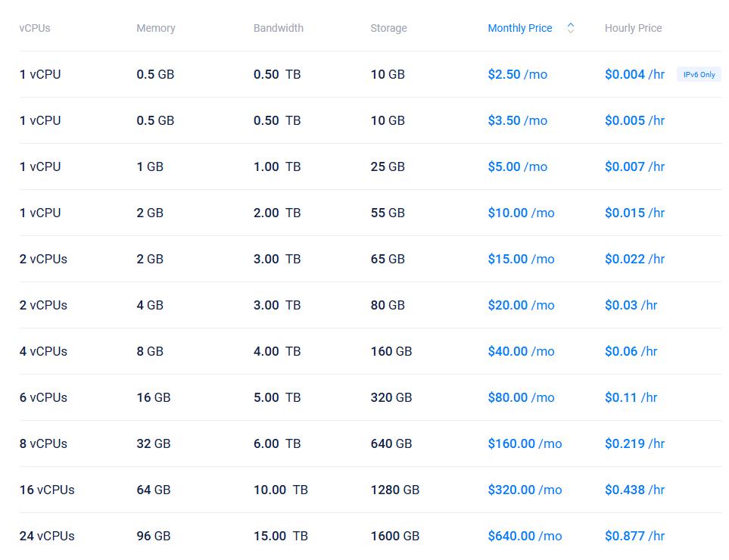
Task: Click the $0.022 /hr hourly price
Action: (634, 259)
